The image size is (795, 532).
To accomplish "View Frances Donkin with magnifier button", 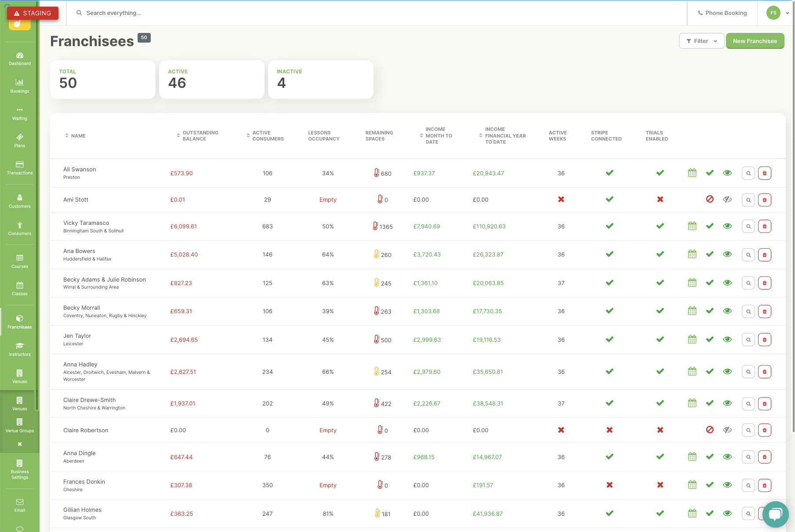I will click(748, 485).
